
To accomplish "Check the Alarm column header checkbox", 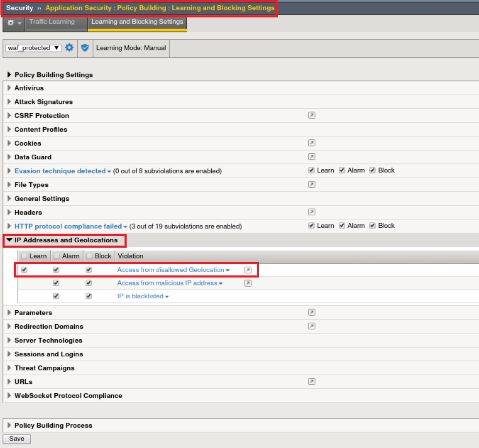I will coord(57,256).
